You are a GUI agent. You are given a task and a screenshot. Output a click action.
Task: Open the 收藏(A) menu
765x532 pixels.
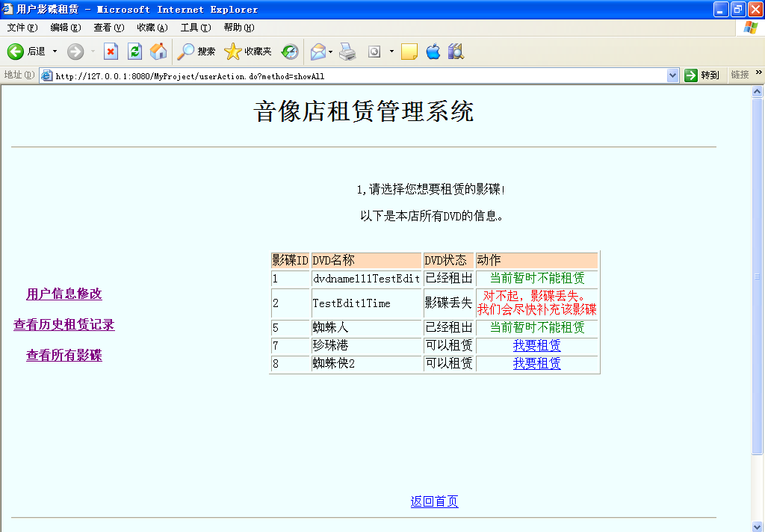coord(152,28)
